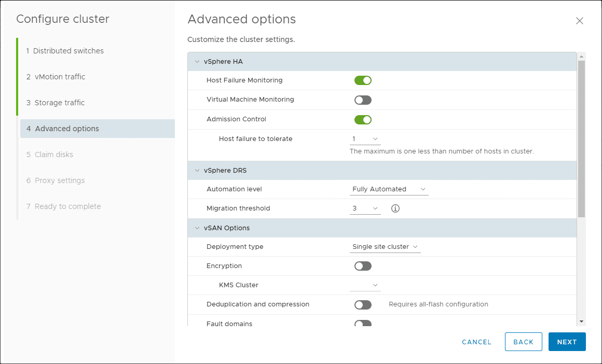Open the Automation level dropdown
This screenshot has width=602, height=364.
click(389, 189)
